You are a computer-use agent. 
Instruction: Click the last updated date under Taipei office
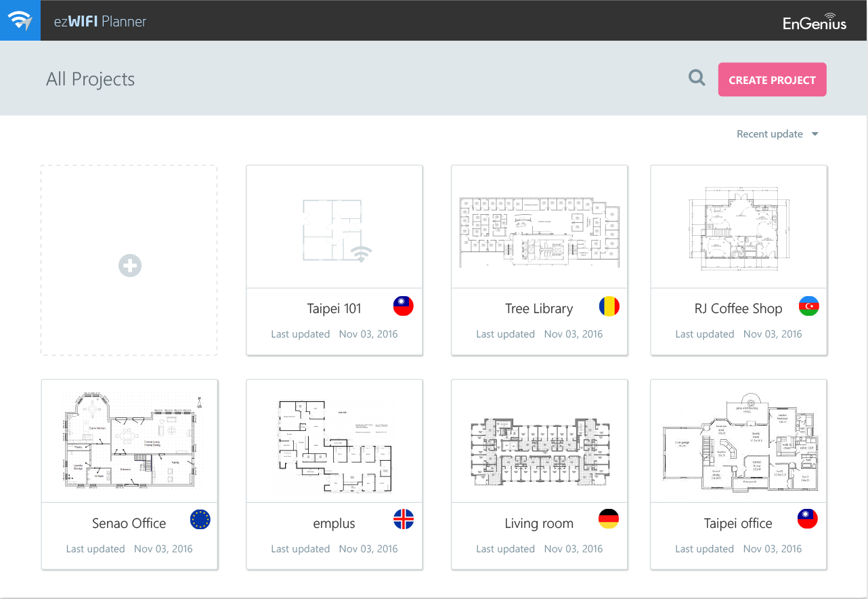tap(773, 549)
